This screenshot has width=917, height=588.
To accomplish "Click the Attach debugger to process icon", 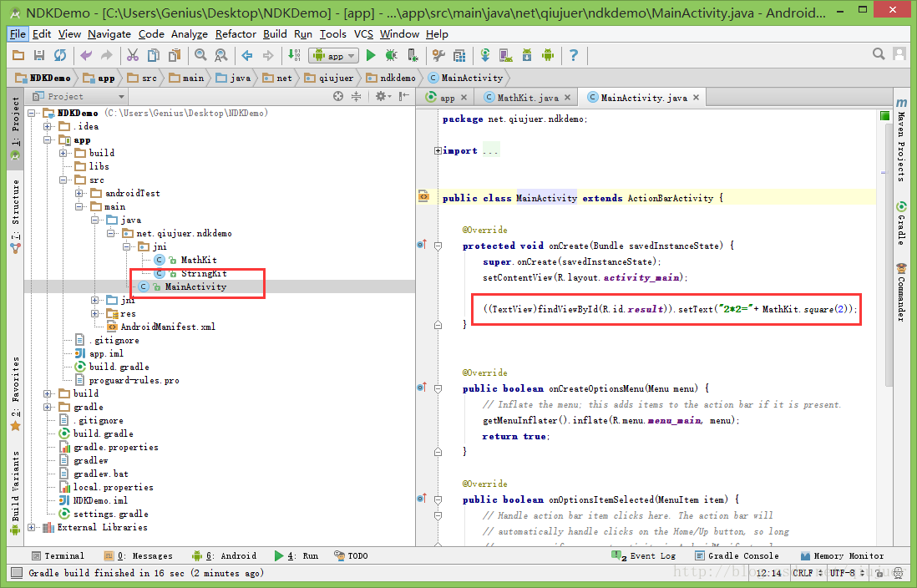I will 413,56.
